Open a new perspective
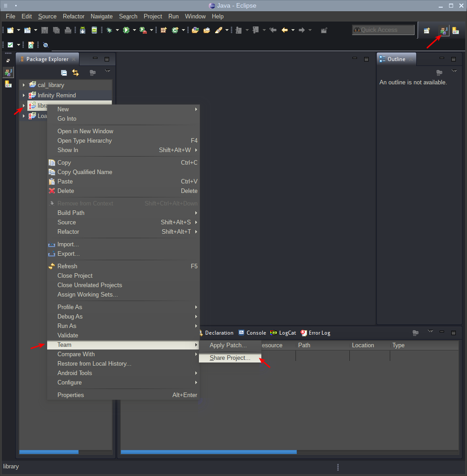Screen dimensions: 467x476 tap(427, 30)
